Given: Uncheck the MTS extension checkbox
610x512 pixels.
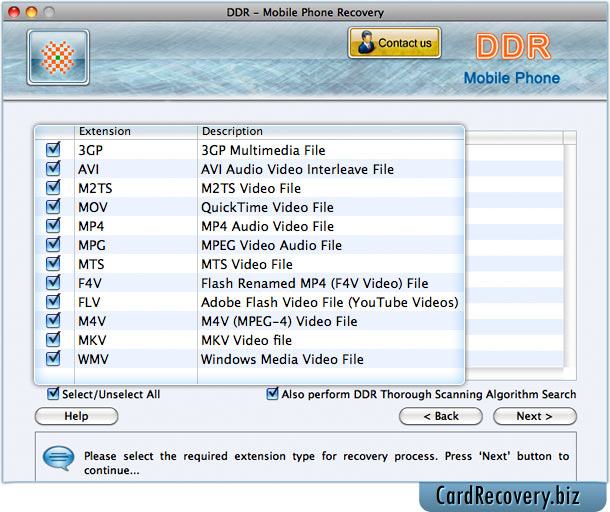Looking at the screenshot, I should click(53, 263).
